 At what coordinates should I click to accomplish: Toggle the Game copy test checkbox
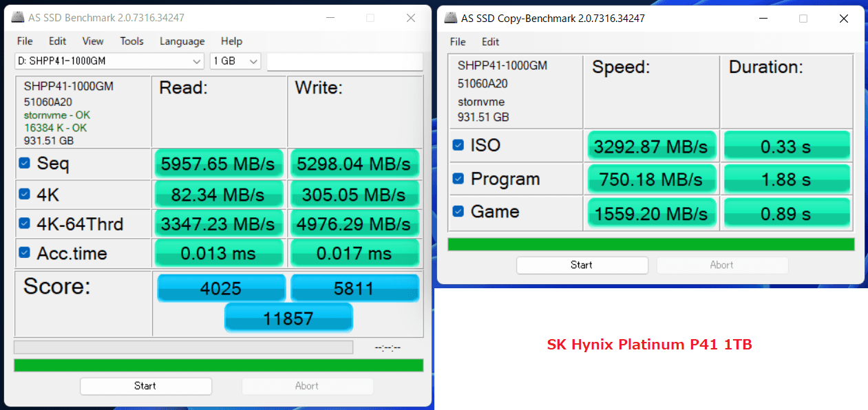(x=458, y=211)
